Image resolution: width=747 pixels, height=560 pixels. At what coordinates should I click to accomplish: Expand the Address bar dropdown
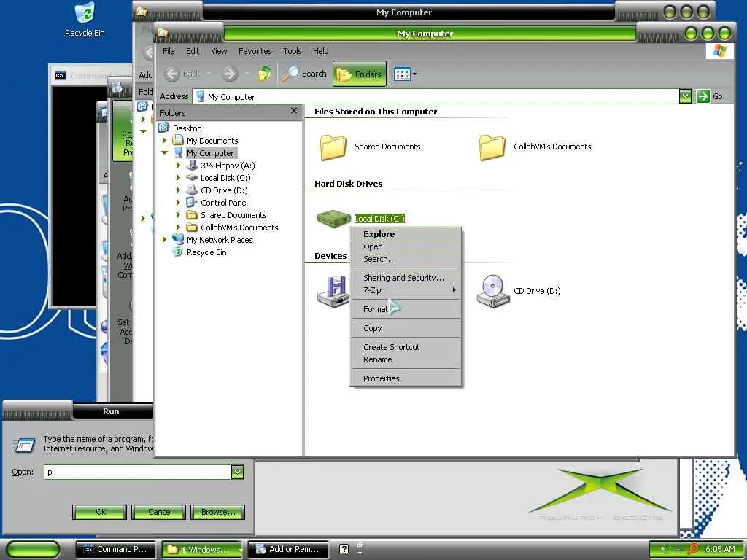(685, 97)
